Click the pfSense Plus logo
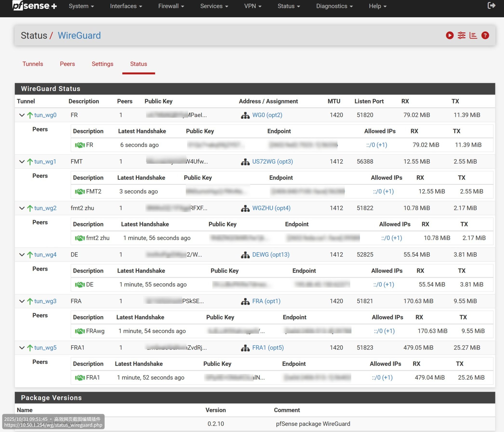Image resolution: width=504 pixels, height=432 pixels. click(x=34, y=6)
